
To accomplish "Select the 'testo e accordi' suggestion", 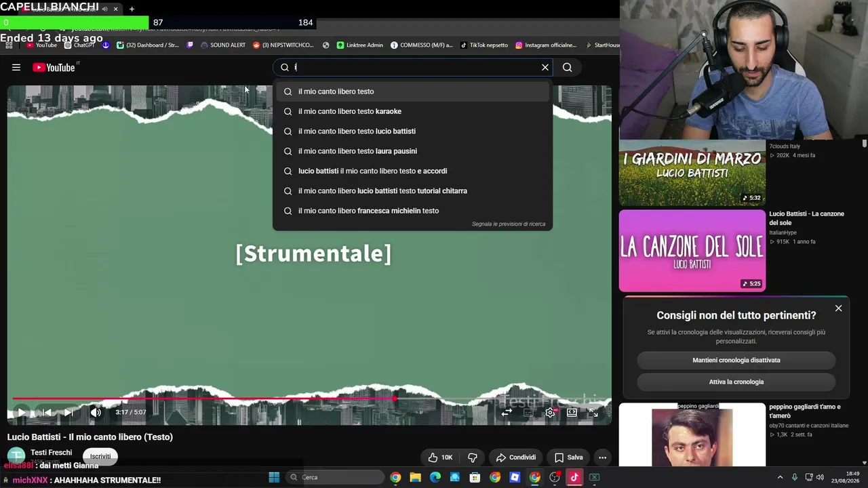I will pyautogui.click(x=412, y=171).
